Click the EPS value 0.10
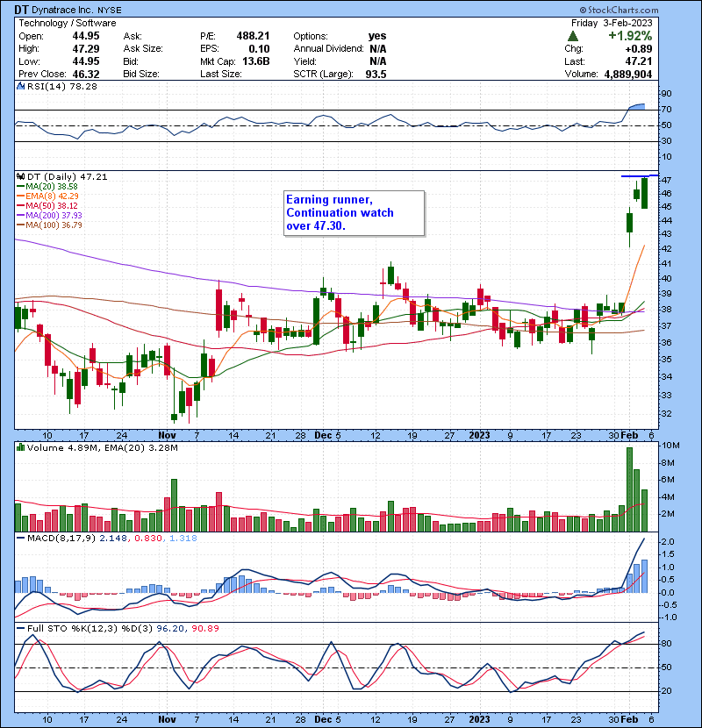Viewport: 702px width, 728px height. [259, 49]
